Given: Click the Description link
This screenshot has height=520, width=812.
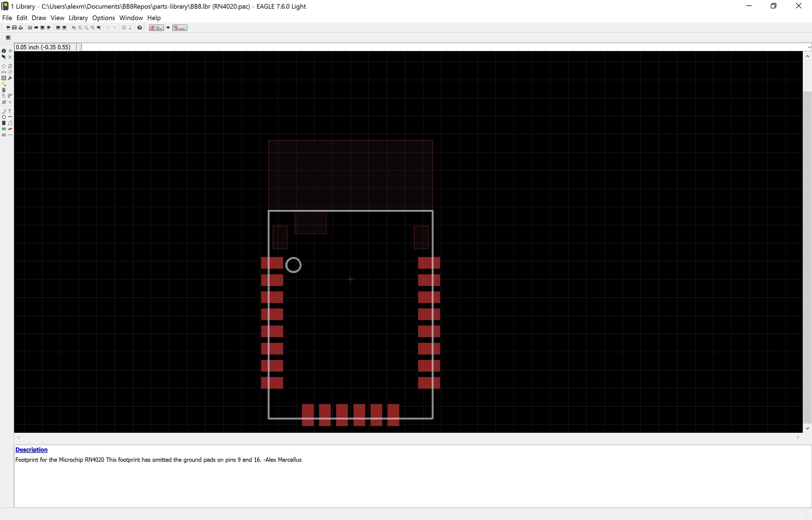Looking at the screenshot, I should point(31,449).
